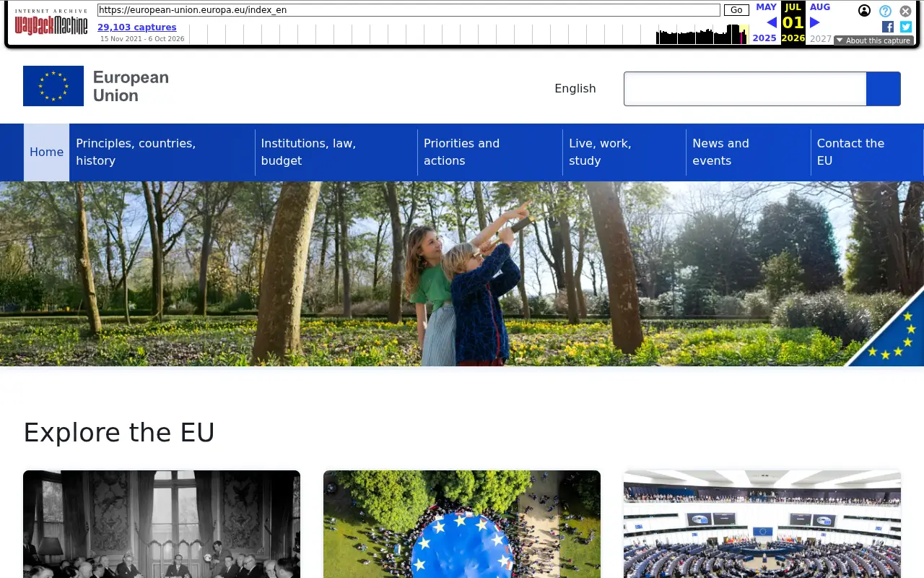The image size is (924, 578).
Task: Click the Explore the EU heading
Action: (x=119, y=433)
